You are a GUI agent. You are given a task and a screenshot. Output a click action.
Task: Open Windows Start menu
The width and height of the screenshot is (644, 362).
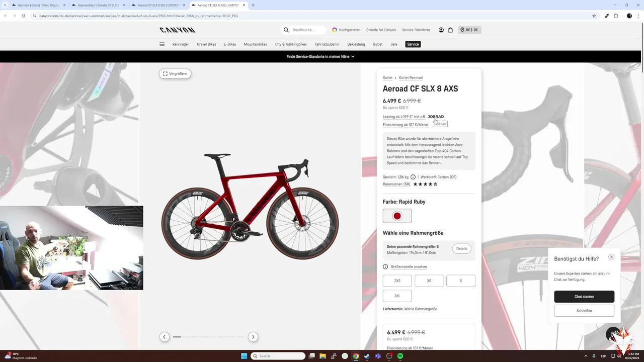tap(244, 356)
